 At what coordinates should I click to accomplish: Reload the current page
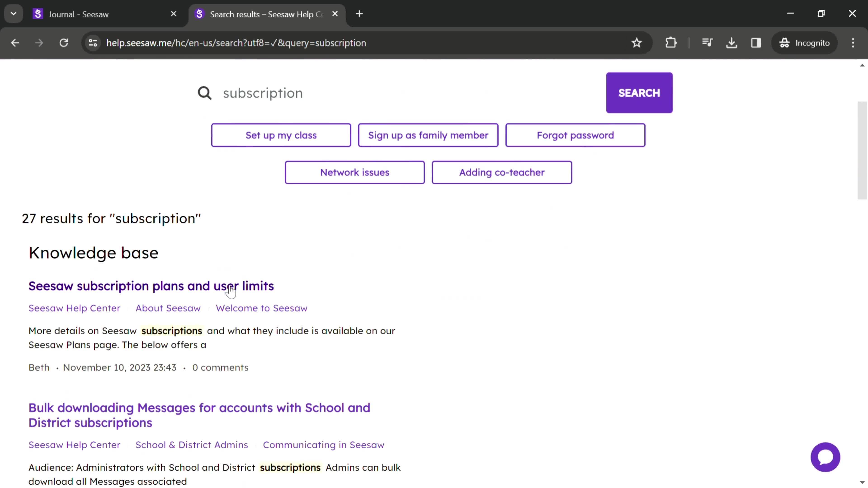click(64, 43)
